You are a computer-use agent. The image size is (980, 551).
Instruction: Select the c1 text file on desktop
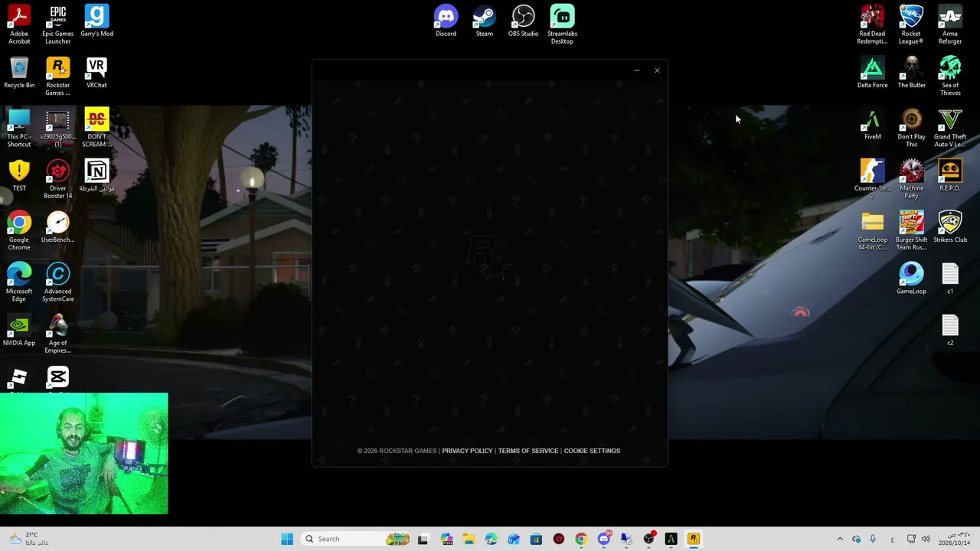950,279
